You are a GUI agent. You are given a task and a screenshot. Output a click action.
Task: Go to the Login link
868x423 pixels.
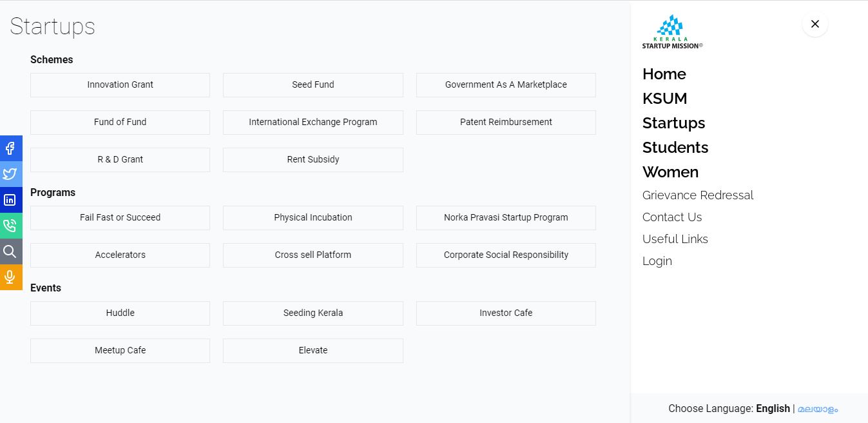[657, 261]
